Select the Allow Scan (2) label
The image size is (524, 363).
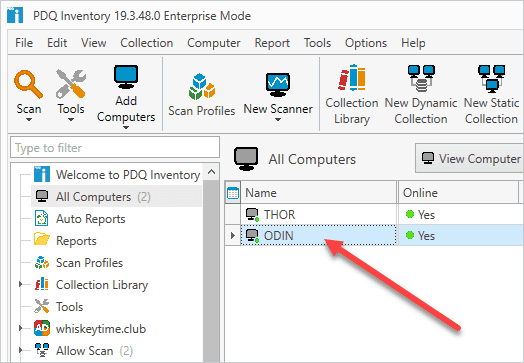94,351
